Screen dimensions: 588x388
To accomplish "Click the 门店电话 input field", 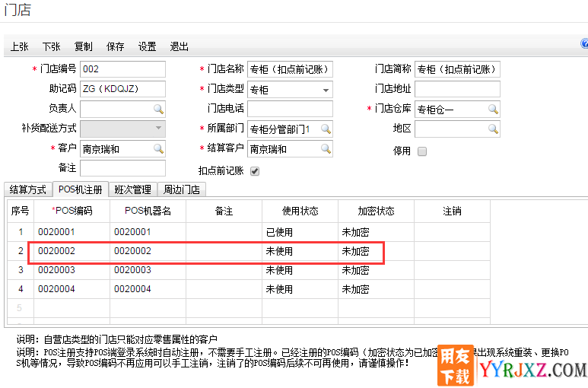I will (290, 109).
